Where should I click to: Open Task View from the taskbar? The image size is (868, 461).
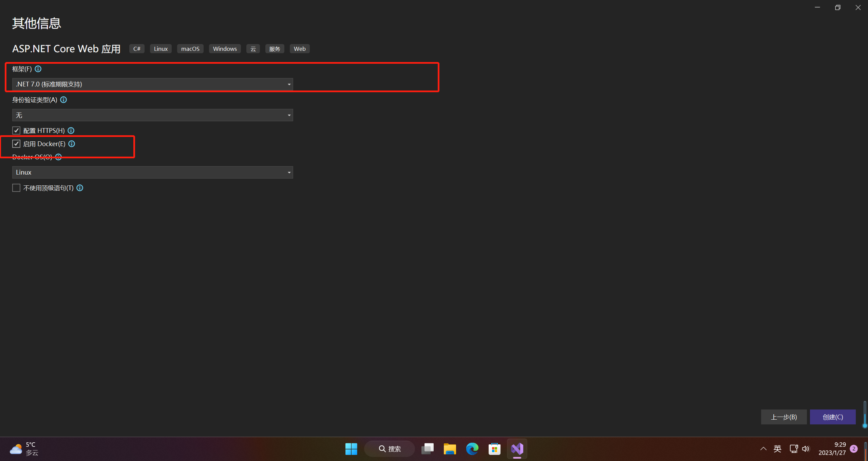point(428,449)
